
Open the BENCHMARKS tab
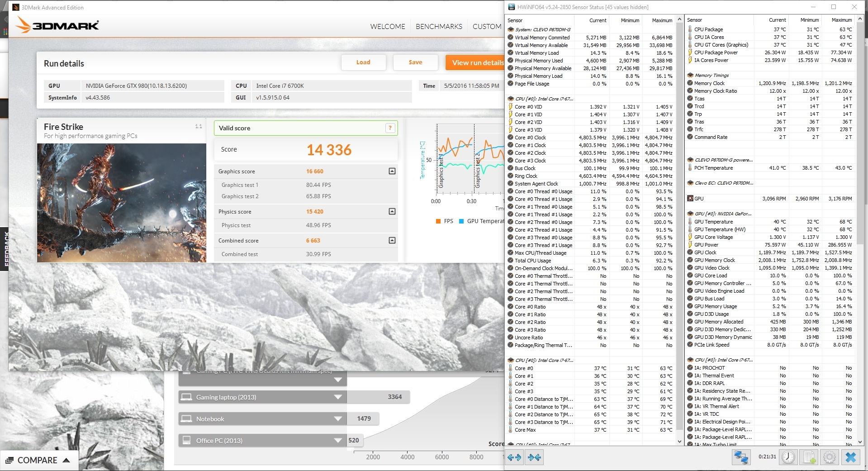coord(439,27)
